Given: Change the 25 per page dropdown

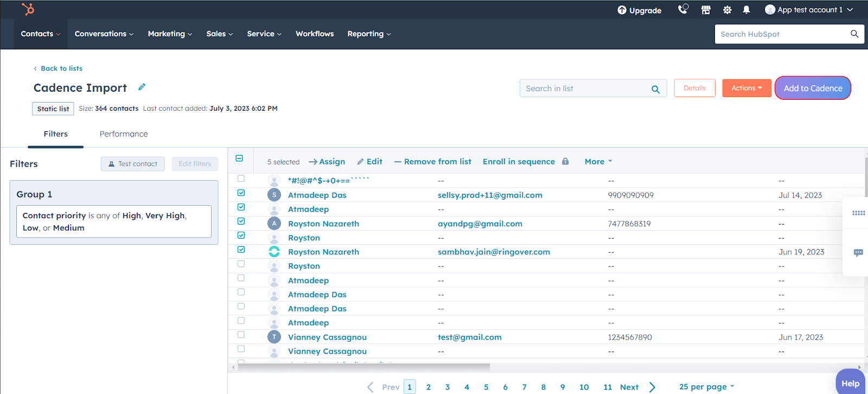Looking at the screenshot, I should (706, 386).
